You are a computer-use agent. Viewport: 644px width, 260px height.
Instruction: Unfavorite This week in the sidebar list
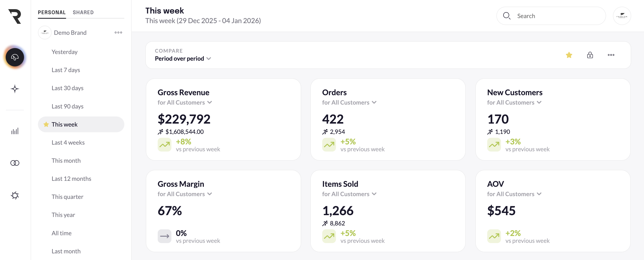46,124
